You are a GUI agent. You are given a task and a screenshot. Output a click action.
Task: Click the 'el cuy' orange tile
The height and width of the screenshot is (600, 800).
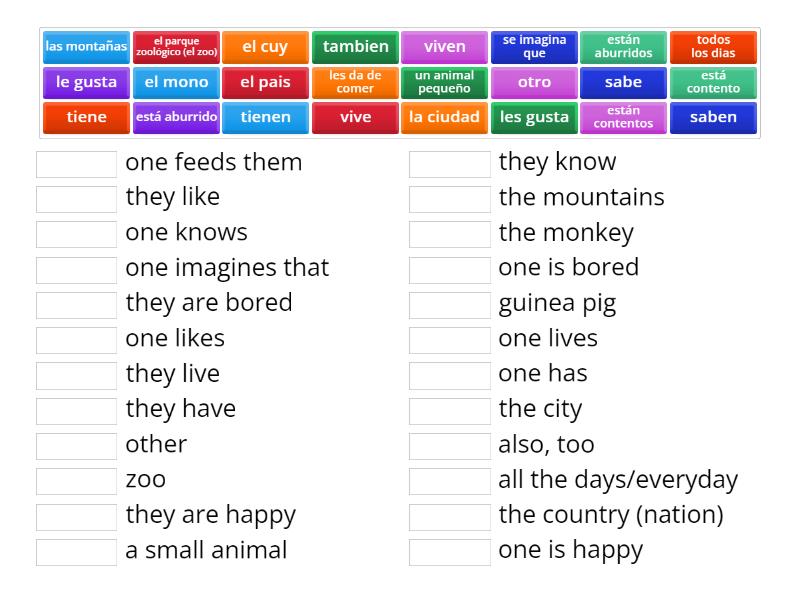[x=265, y=47]
